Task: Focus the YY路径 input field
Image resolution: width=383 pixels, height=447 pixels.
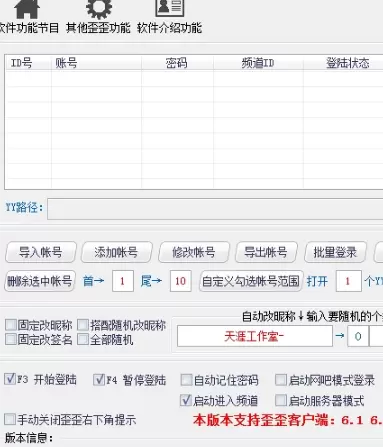Action: pyautogui.click(x=215, y=209)
